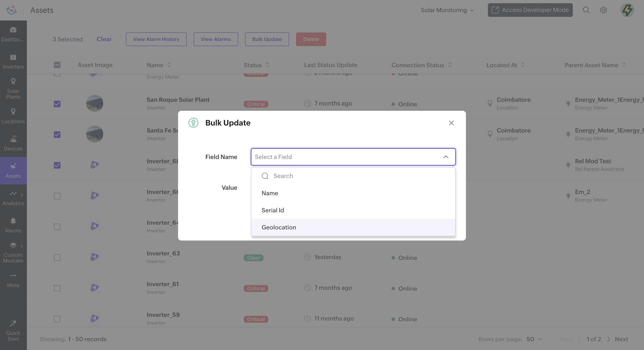The width and height of the screenshot is (644, 350).
Task: Check the Inverter_63 row checkbox
Action: click(57, 257)
